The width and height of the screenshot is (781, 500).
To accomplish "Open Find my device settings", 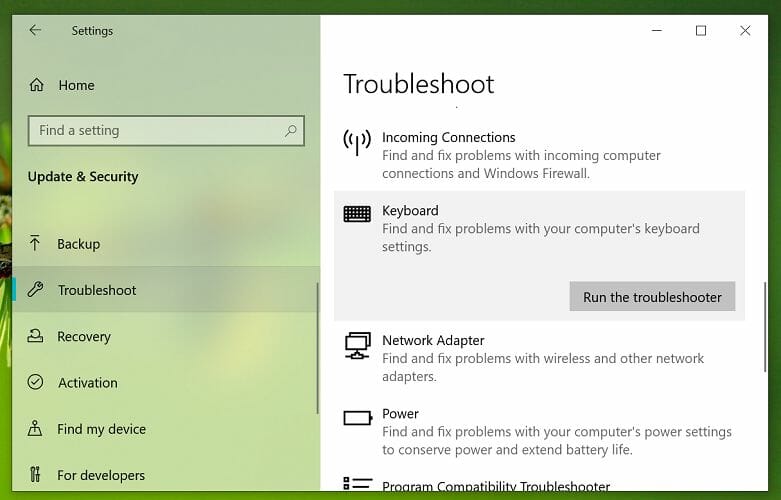I will pyautogui.click(x=164, y=429).
